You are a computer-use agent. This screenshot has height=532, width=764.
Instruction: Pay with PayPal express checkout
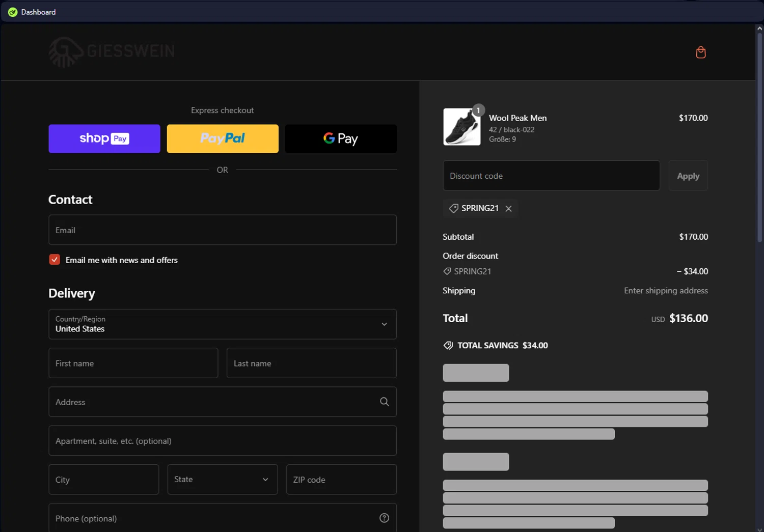click(223, 138)
